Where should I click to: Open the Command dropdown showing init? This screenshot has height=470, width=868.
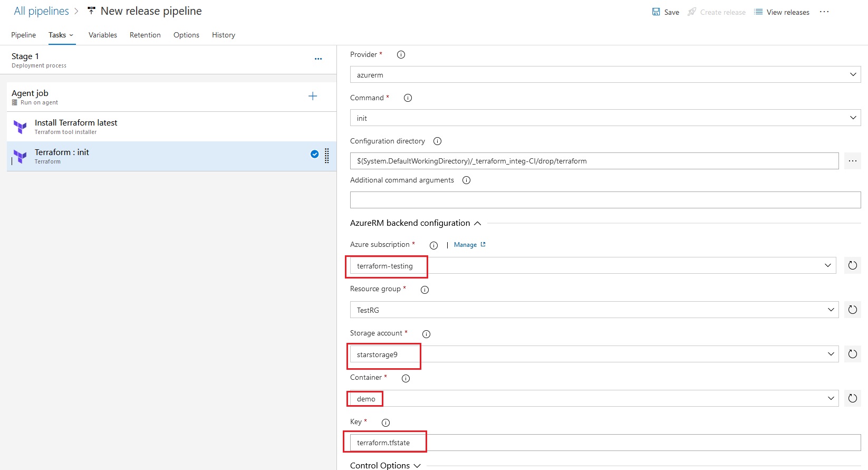click(x=605, y=118)
